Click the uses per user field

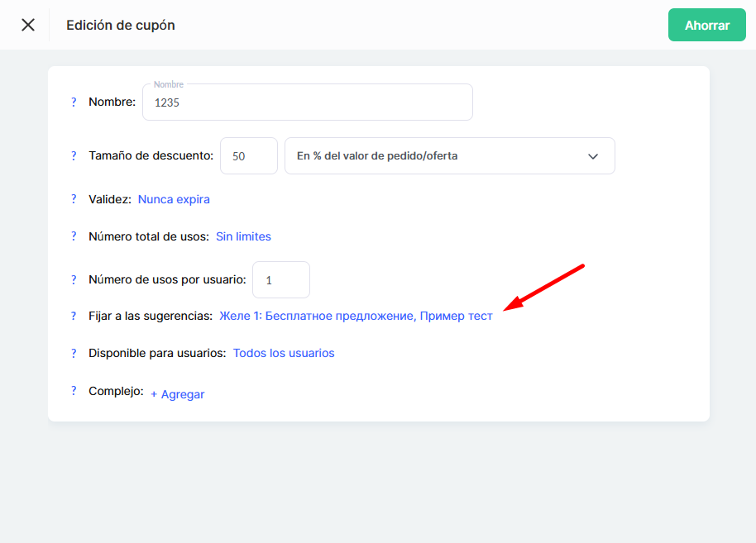[x=280, y=280]
